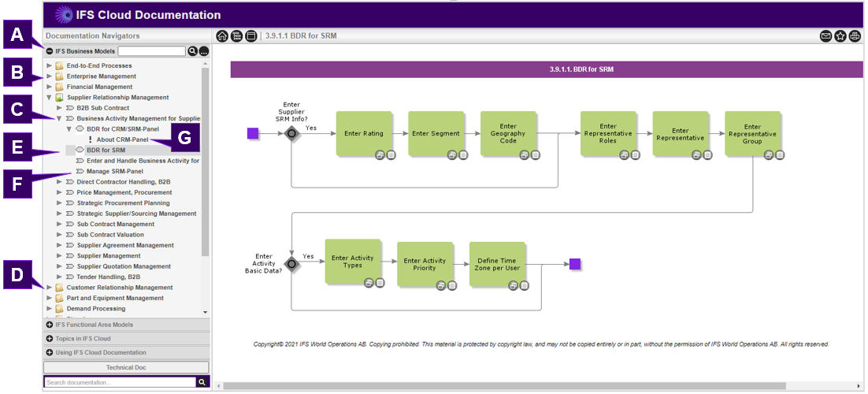Email this page using the envelope icon
Viewport: 868px width, 394px height.
coord(825,36)
